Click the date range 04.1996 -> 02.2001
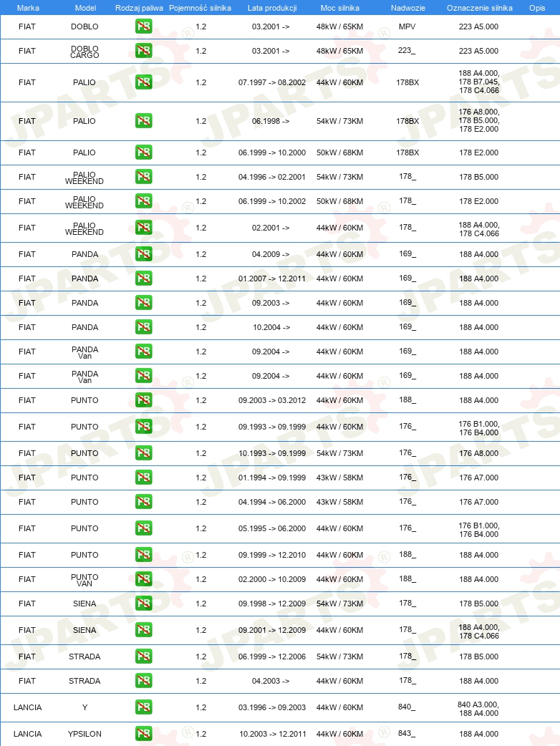Image resolution: width=560 pixels, height=746 pixels. click(272, 177)
